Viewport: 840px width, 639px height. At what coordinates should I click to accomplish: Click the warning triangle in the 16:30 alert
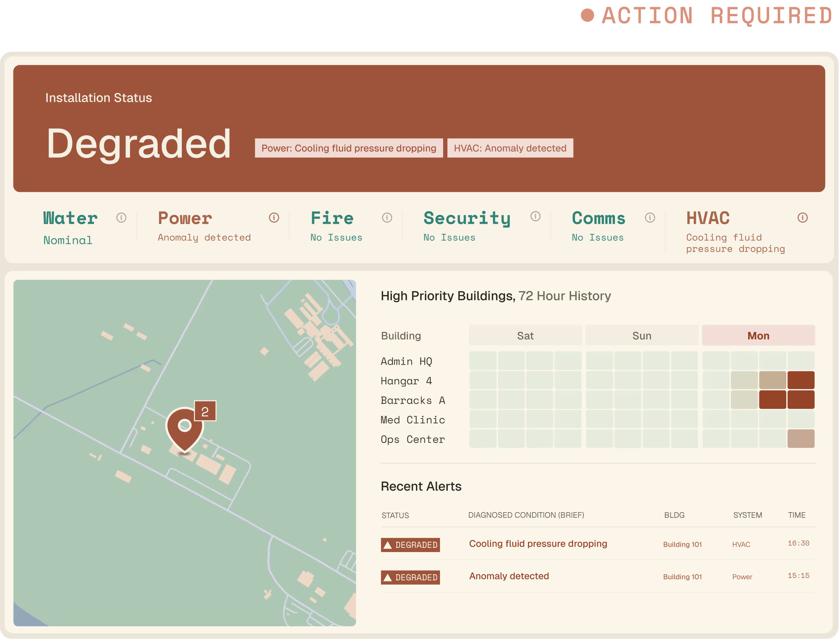tap(387, 545)
